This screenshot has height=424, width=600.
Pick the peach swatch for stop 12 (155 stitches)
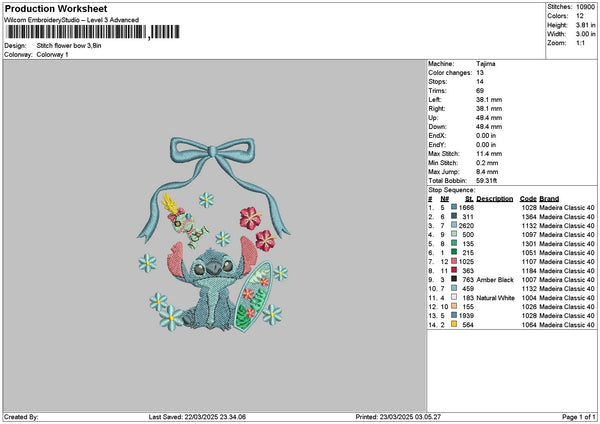click(x=454, y=306)
